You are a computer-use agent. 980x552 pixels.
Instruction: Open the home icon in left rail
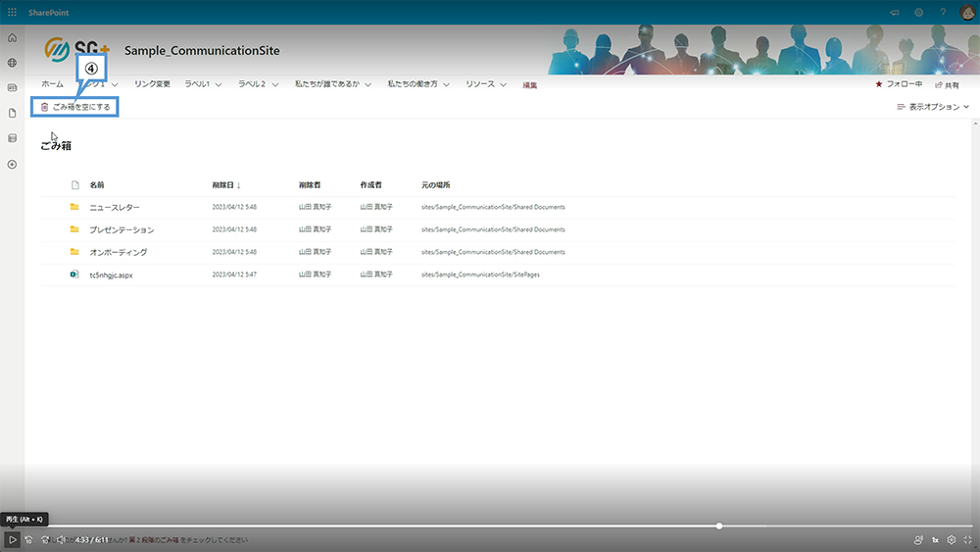point(12,37)
